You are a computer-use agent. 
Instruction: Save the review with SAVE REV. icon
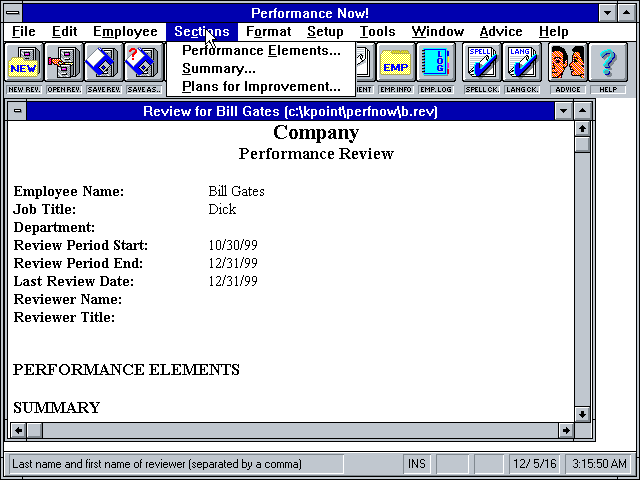[x=104, y=62]
